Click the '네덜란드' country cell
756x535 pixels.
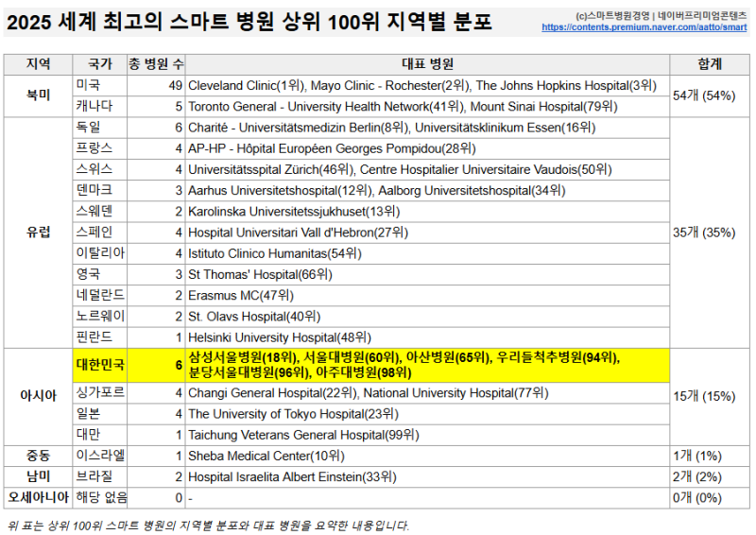click(x=100, y=295)
